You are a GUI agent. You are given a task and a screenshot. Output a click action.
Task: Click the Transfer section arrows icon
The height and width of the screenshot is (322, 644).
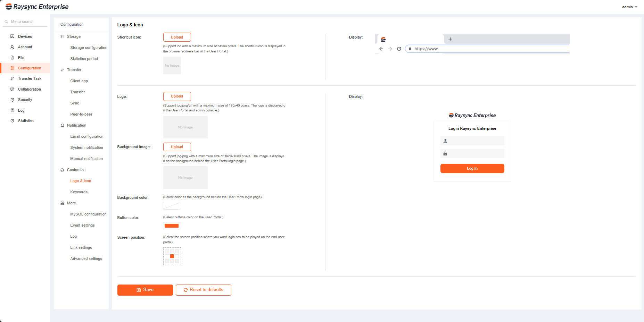click(63, 70)
